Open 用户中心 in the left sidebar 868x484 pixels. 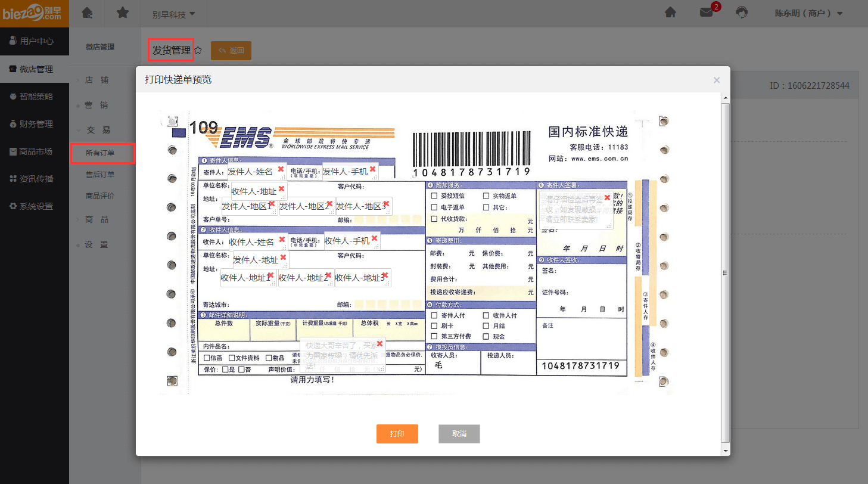35,41
